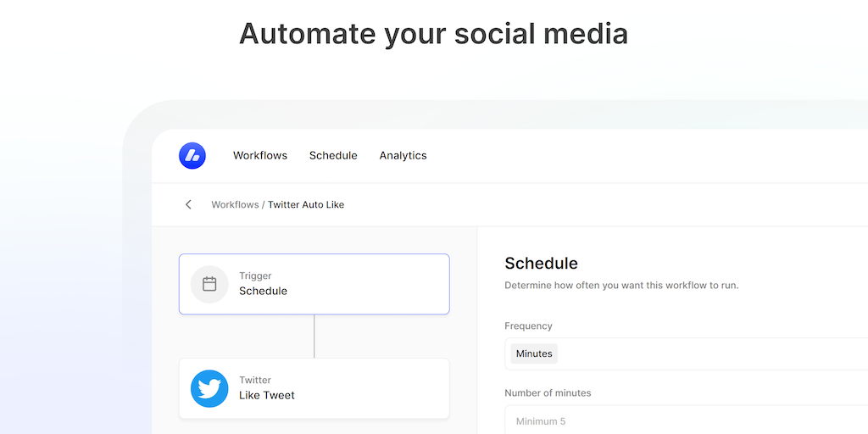Go back using the left chevron

(188, 204)
